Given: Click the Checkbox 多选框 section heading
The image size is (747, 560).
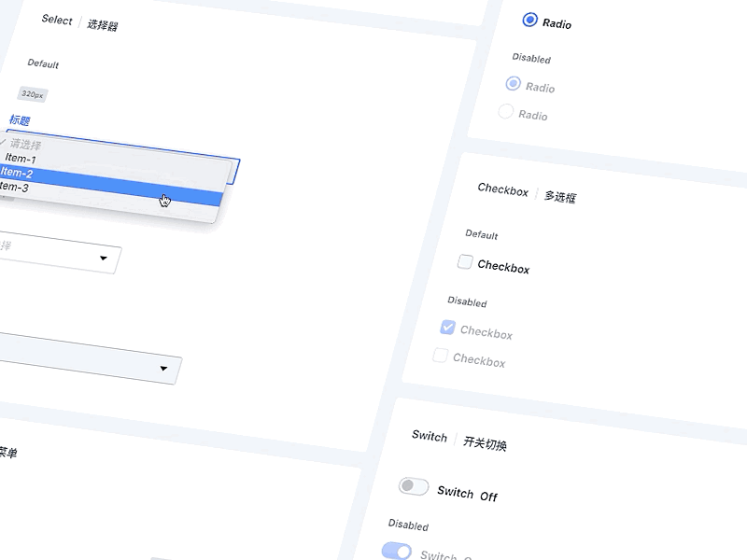Looking at the screenshot, I should pos(527,193).
